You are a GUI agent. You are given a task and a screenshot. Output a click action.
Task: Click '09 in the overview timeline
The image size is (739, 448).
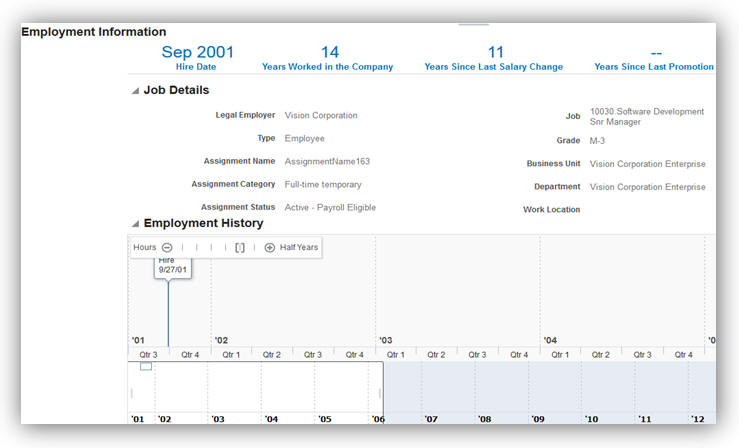[538, 419]
